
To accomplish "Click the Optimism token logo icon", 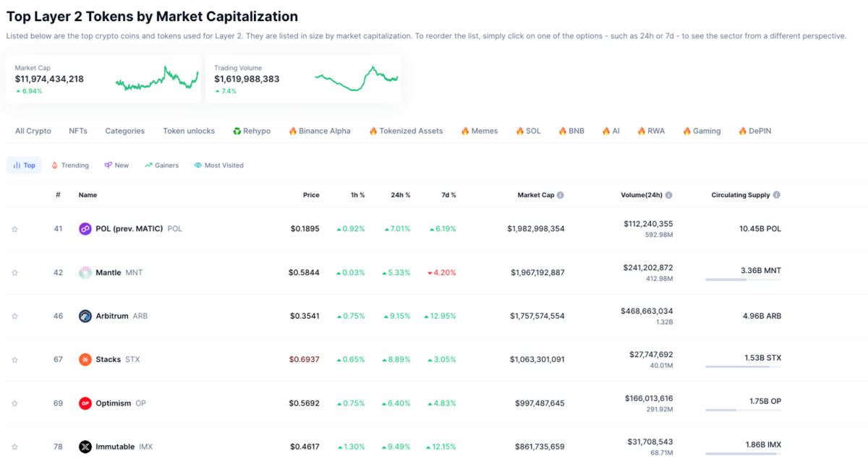I will point(85,403).
